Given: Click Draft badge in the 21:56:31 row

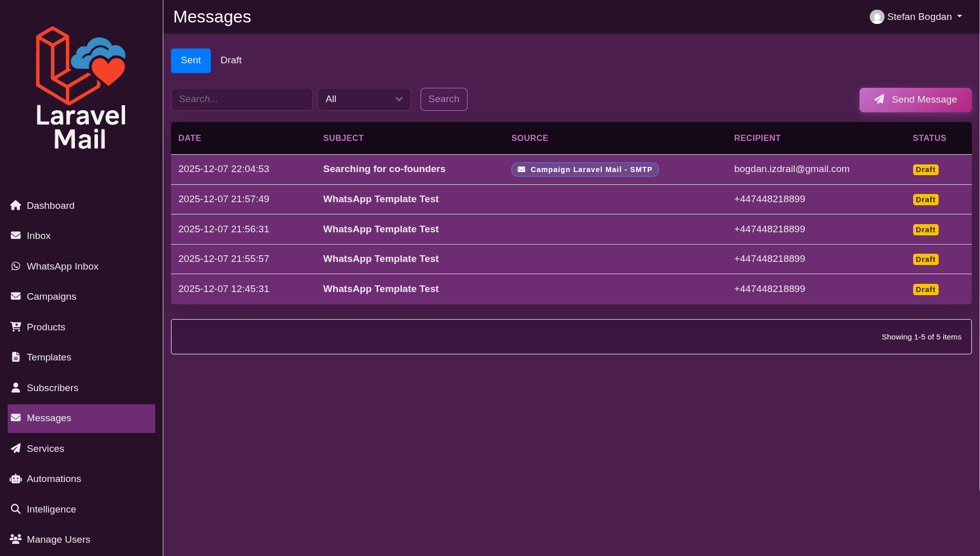Looking at the screenshot, I should [925, 230].
